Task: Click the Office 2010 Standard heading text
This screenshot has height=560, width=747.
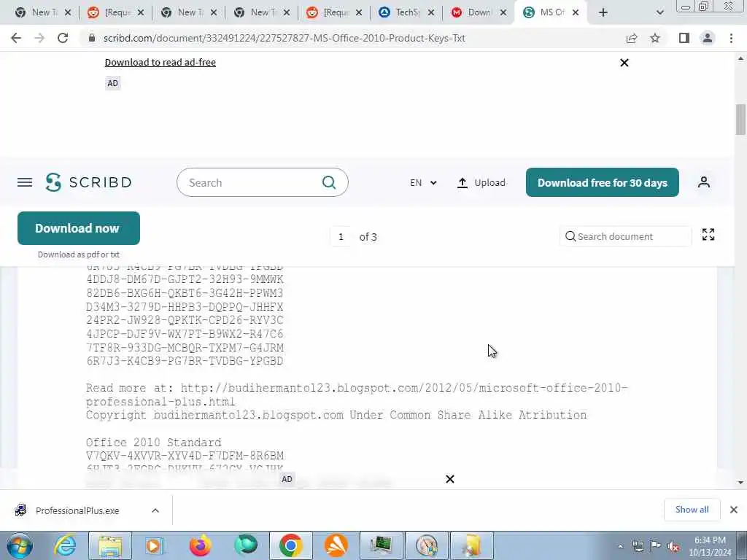Action: pos(153,443)
